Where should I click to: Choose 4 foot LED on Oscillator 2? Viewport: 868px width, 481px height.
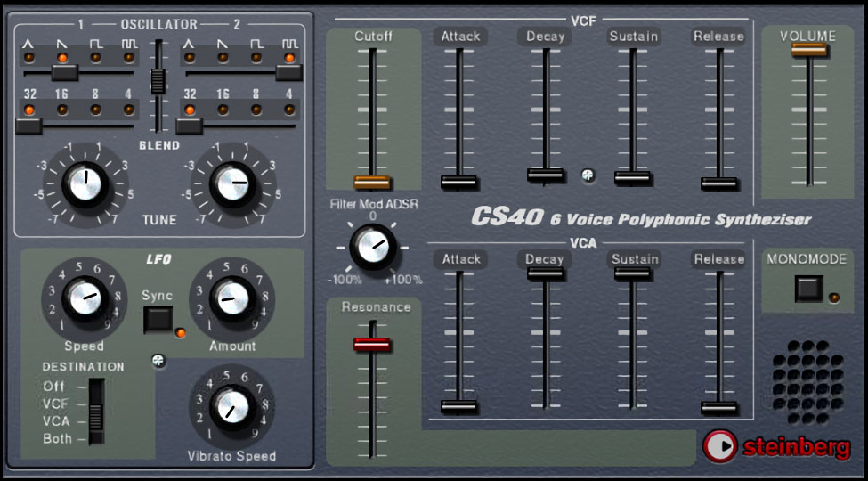[x=289, y=110]
